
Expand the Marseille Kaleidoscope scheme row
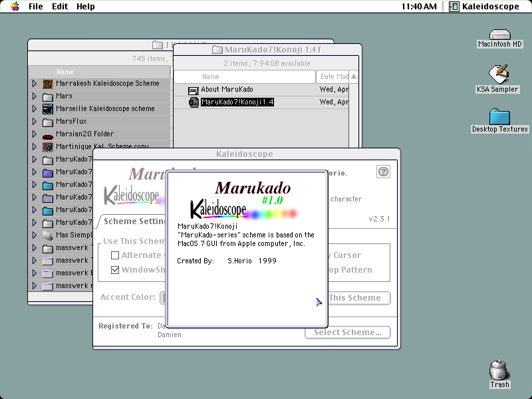[35, 108]
